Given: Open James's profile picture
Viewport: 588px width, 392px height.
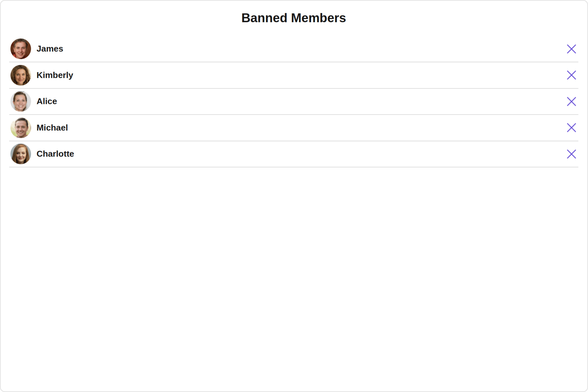Looking at the screenshot, I should pyautogui.click(x=21, y=49).
